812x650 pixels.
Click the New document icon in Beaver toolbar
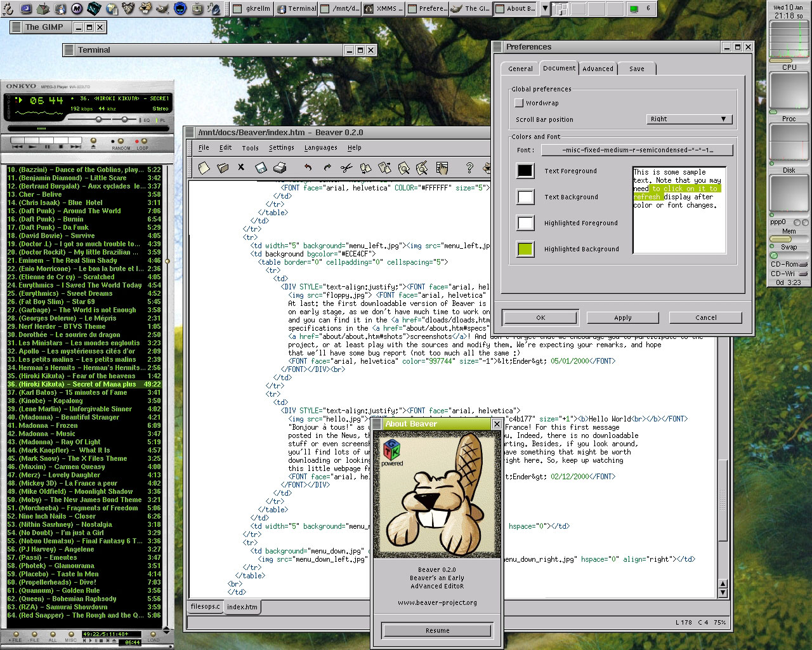click(204, 168)
